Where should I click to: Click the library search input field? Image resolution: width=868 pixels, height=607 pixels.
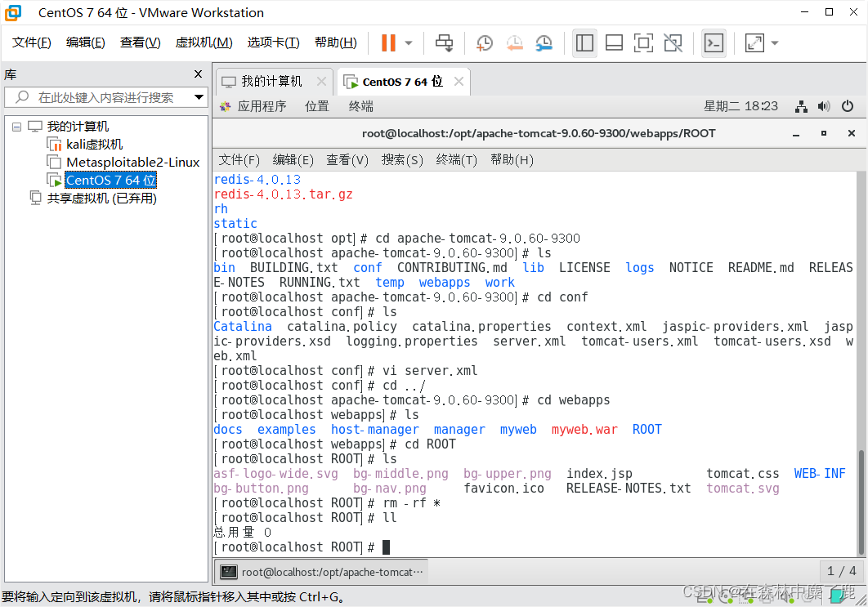(x=105, y=97)
